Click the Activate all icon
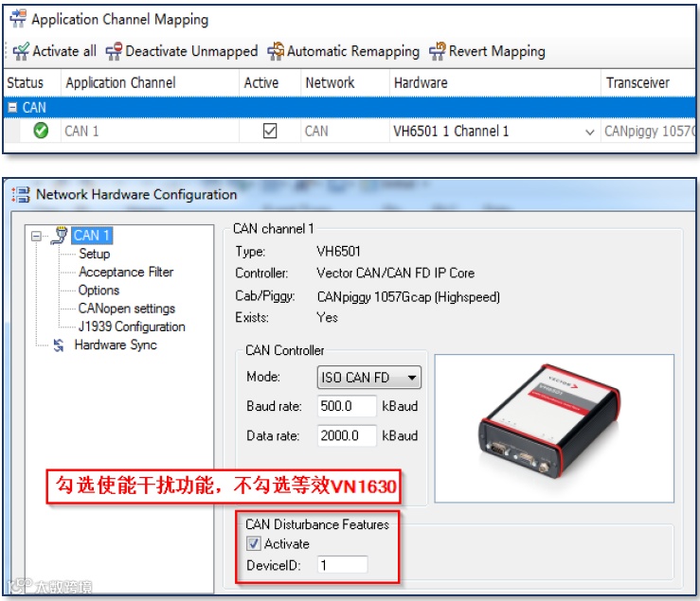This screenshot has height=601, width=700. tap(21, 52)
